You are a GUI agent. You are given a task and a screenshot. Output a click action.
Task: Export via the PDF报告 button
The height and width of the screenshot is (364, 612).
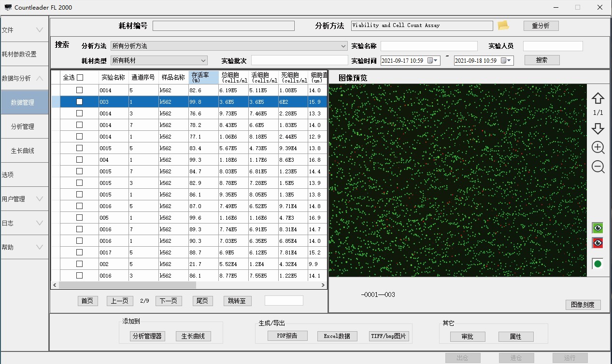click(x=287, y=336)
